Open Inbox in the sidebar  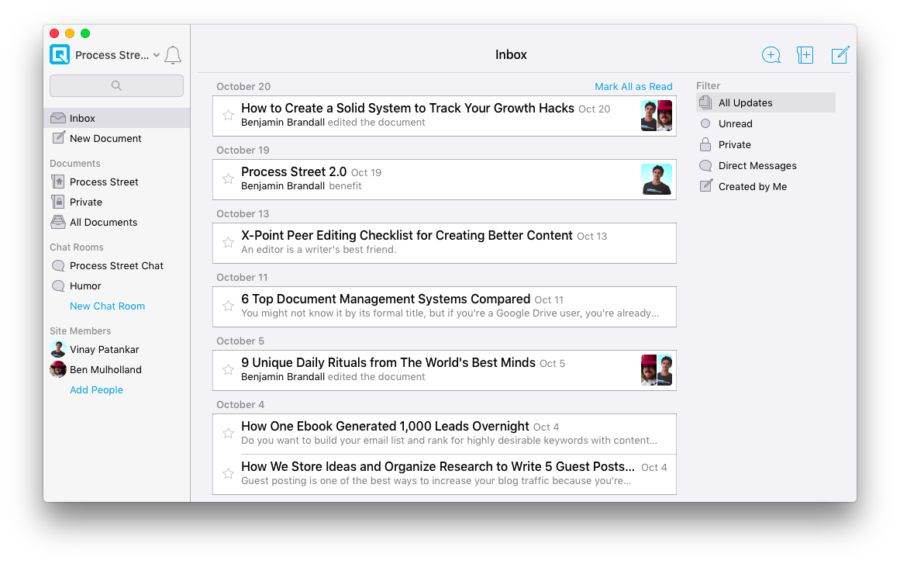pos(117,118)
